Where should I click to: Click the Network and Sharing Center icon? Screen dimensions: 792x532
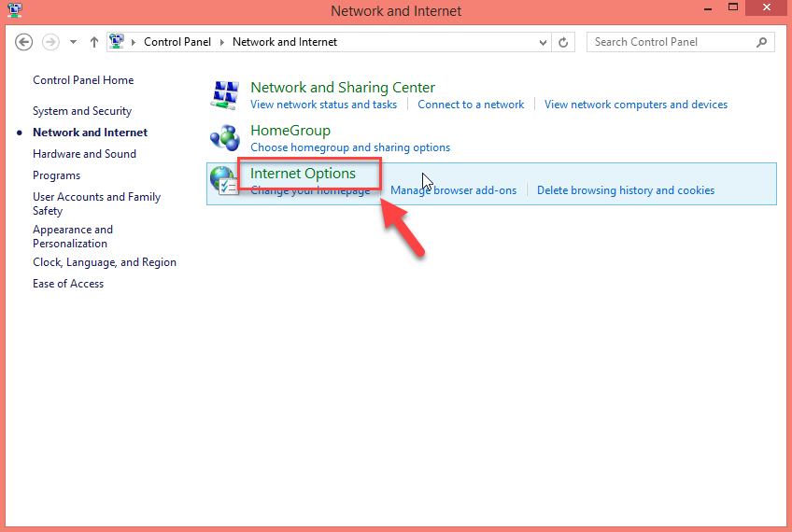[x=225, y=94]
